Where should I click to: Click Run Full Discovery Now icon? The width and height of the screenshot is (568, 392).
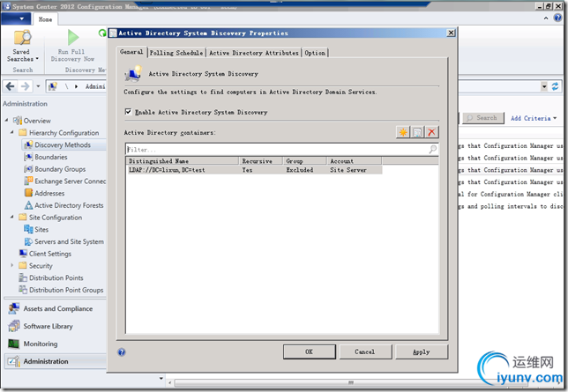pos(73,37)
